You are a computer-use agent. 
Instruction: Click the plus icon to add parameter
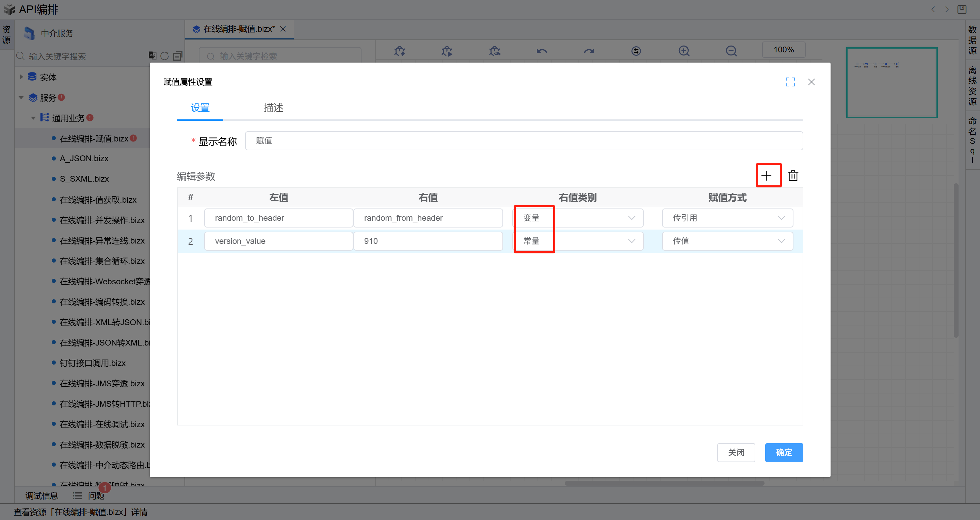click(766, 175)
